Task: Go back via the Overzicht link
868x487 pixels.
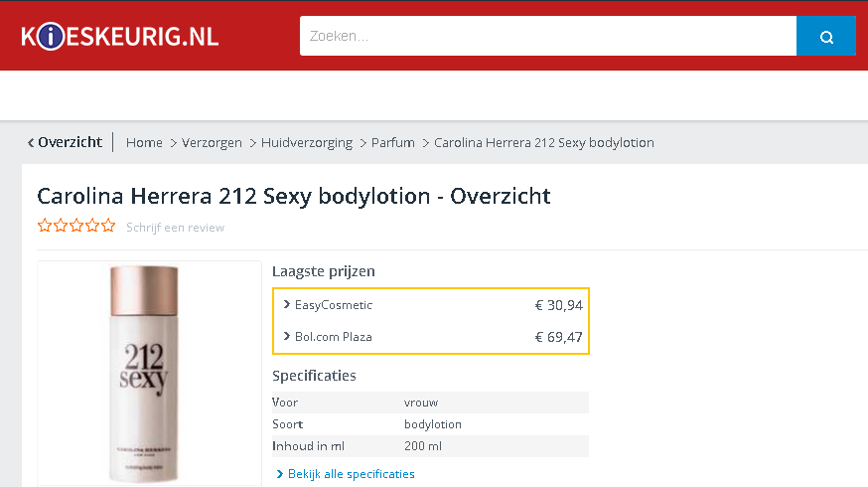Action: [70, 142]
